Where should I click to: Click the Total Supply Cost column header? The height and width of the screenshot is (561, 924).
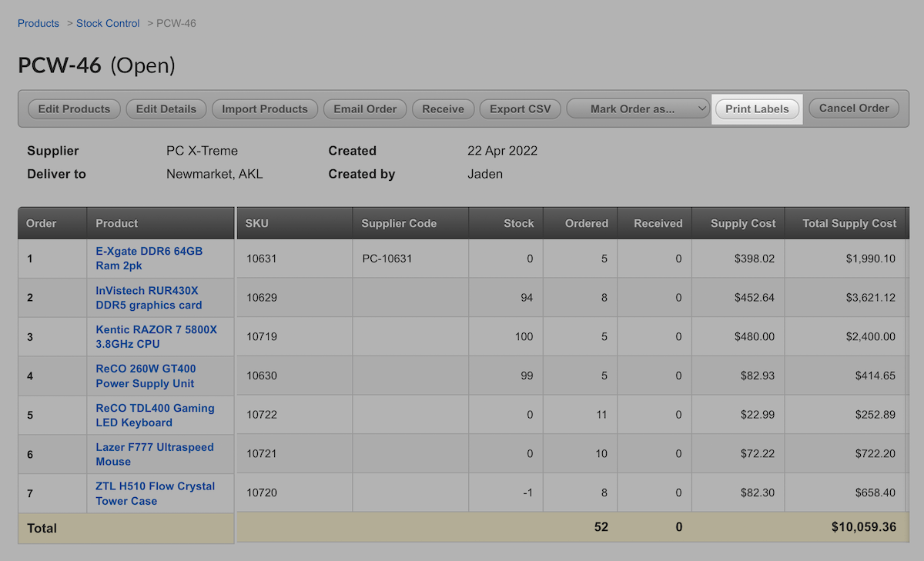click(849, 223)
